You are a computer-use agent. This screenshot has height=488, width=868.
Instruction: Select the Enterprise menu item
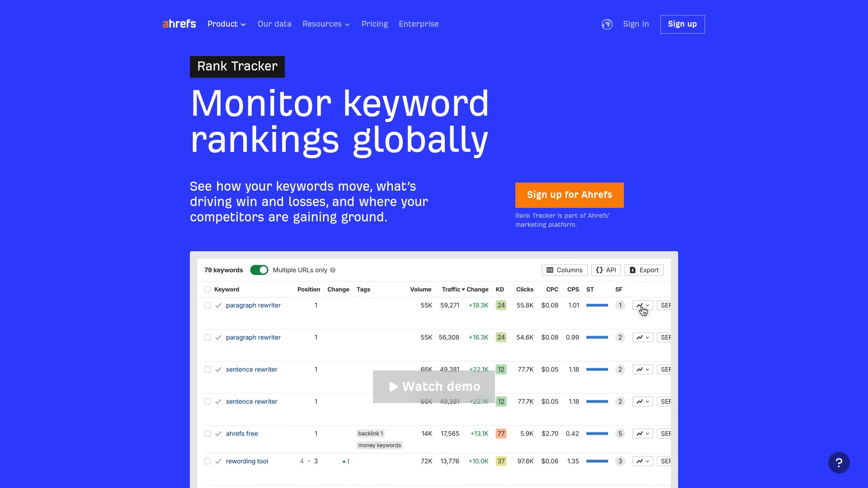click(x=419, y=24)
